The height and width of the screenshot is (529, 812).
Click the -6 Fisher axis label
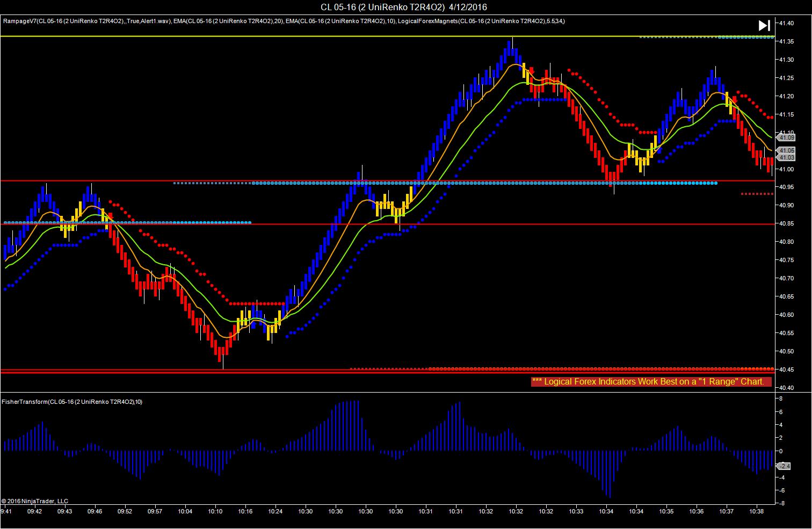click(x=781, y=490)
